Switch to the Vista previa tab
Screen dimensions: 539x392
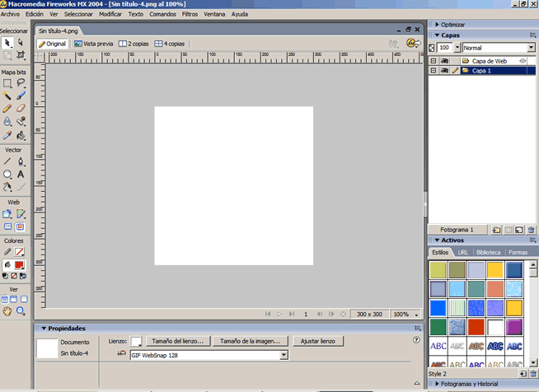[94, 44]
